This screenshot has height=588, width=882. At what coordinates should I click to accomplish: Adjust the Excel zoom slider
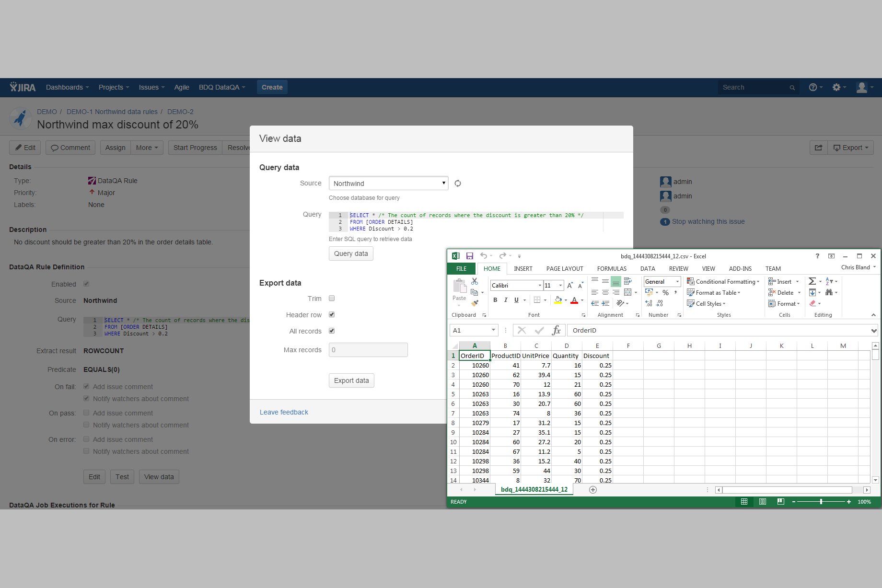(821, 502)
